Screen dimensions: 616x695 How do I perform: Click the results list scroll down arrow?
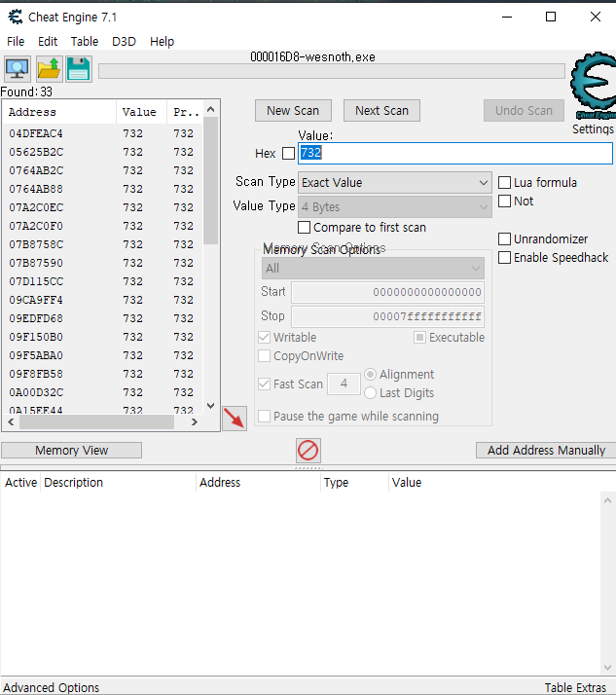pyautogui.click(x=210, y=406)
